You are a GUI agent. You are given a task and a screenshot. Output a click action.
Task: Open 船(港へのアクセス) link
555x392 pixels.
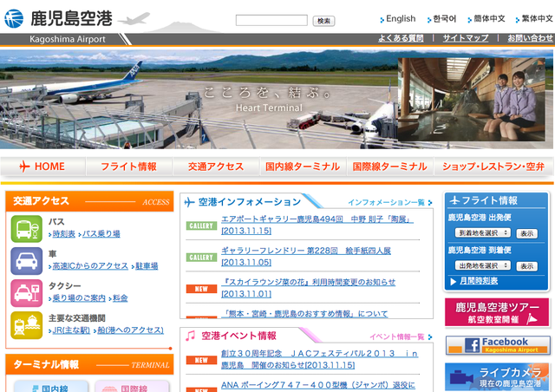(131, 330)
